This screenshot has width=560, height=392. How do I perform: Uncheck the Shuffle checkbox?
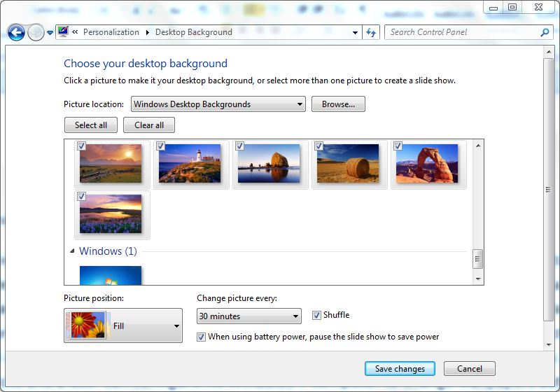[317, 315]
